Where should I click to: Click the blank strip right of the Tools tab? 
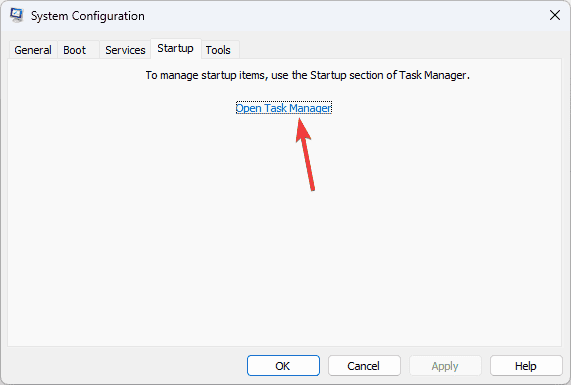pyautogui.click(x=401, y=49)
